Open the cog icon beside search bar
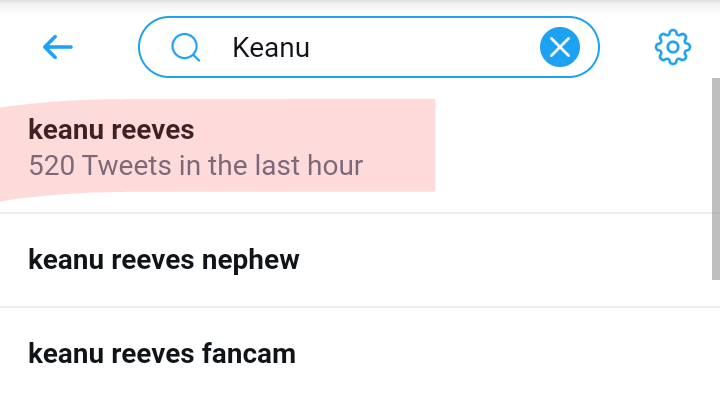Image resolution: width=720 pixels, height=398 pixels. point(673,47)
